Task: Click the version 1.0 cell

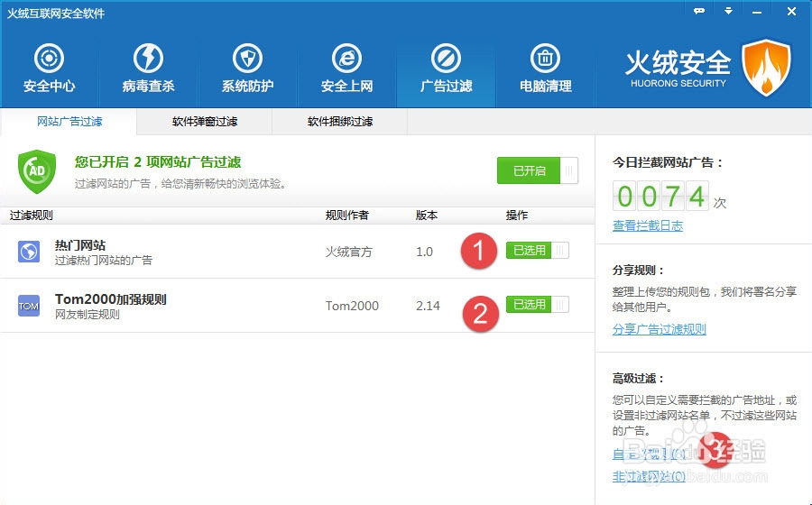Action: point(425,252)
